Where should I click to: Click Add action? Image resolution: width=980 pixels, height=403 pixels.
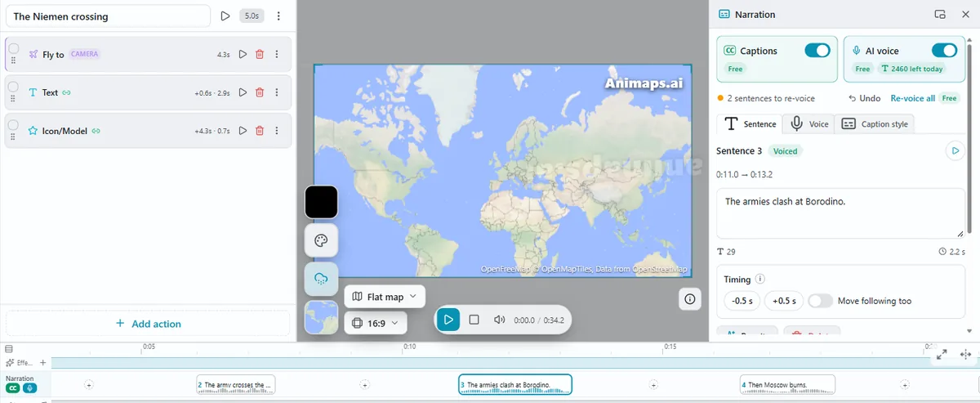click(x=148, y=324)
